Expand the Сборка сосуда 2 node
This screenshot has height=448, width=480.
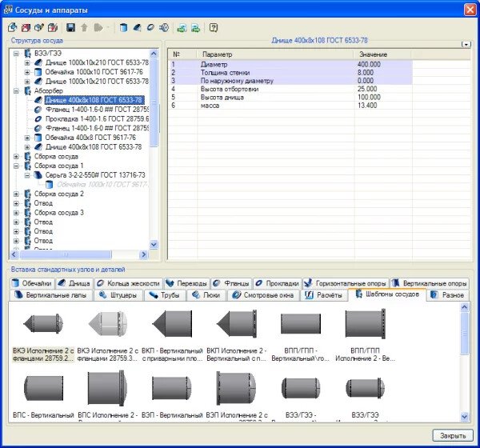(x=17, y=194)
